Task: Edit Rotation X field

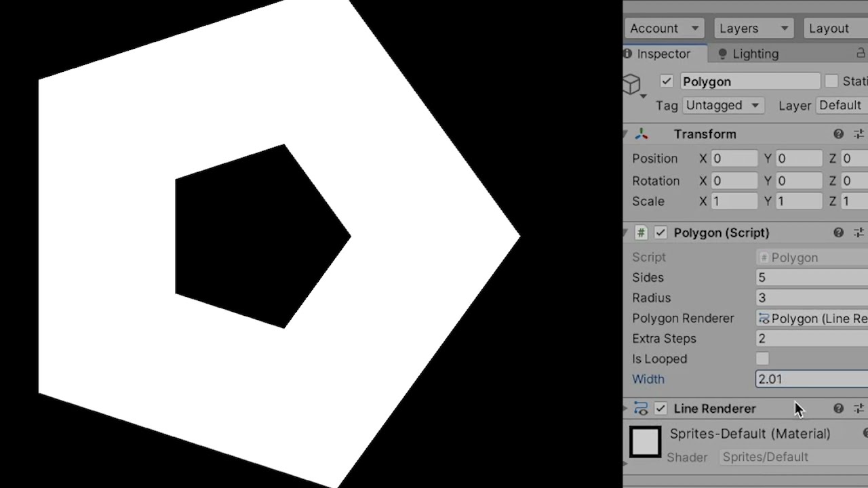Action: click(x=734, y=181)
